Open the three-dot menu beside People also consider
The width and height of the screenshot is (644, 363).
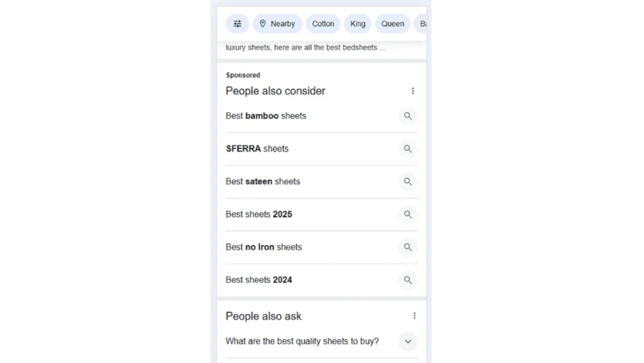(413, 91)
